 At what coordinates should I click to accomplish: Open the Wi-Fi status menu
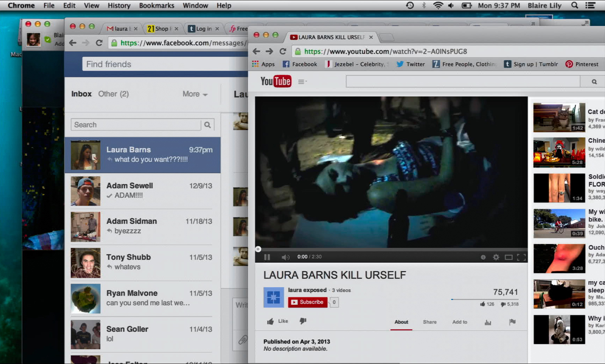tap(438, 5)
